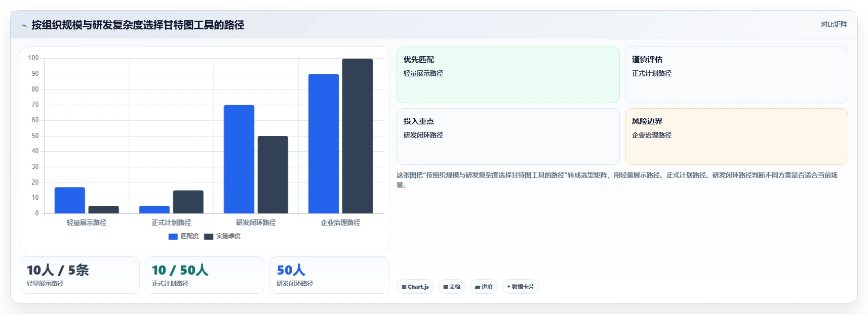Toggle the 匹配度 legend blue swatch

tap(173, 236)
